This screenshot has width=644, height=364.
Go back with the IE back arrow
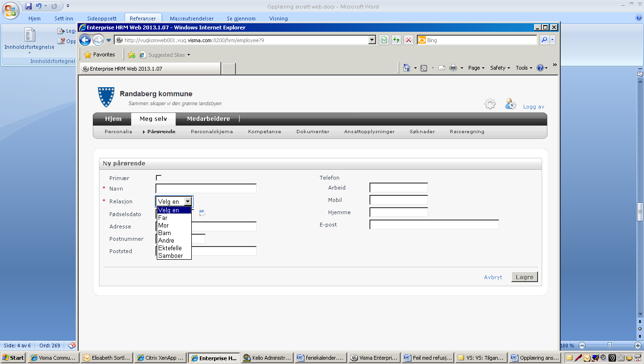coord(85,40)
